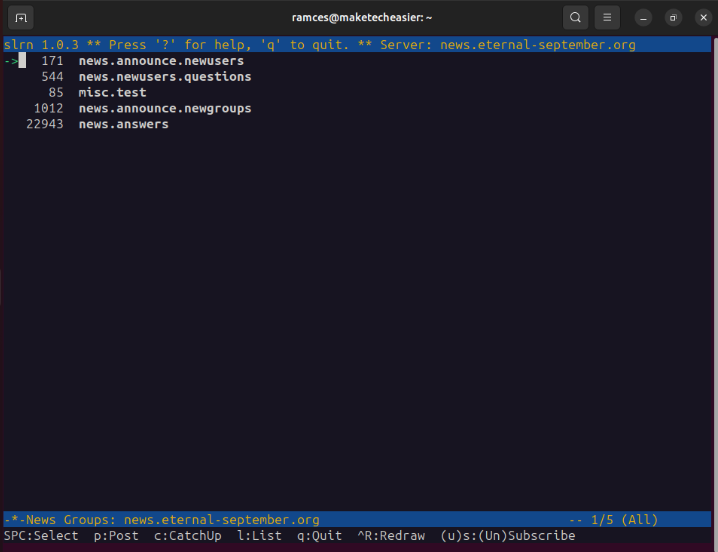Image resolution: width=718 pixels, height=552 pixels.
Task: Select the news.newusers.questions group
Action: (x=165, y=77)
